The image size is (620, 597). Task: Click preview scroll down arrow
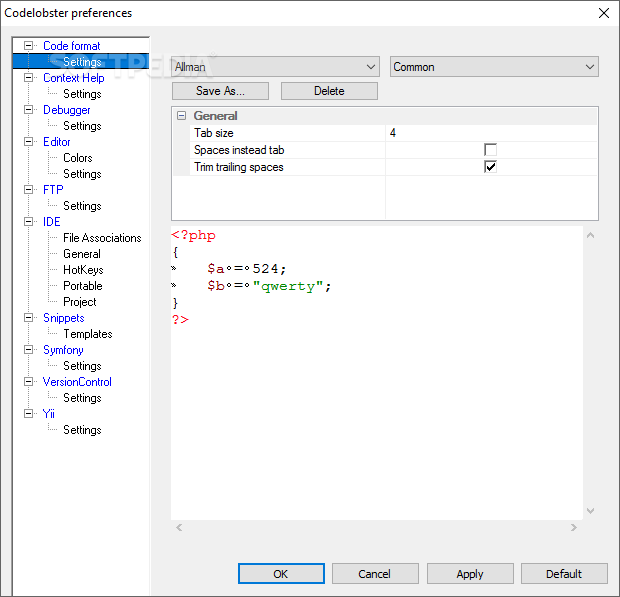[x=591, y=511]
